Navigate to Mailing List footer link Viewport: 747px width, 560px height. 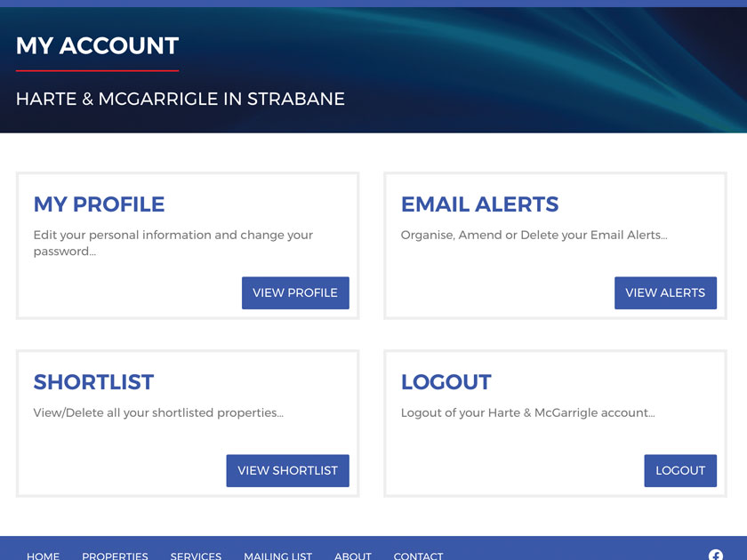coord(277,556)
